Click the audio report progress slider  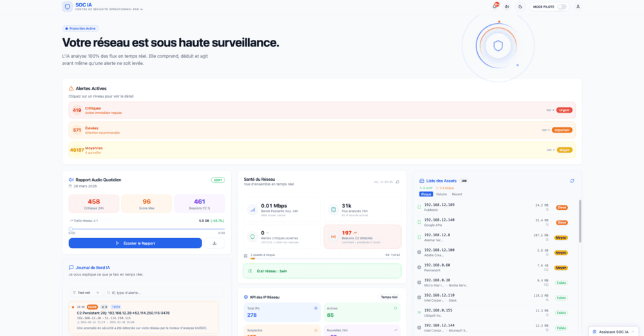[147, 229]
